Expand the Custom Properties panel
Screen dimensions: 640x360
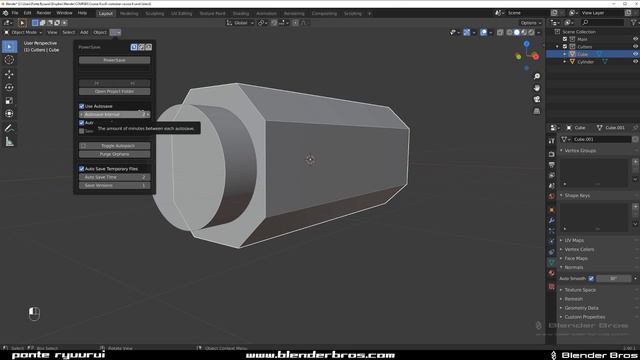coord(584,317)
